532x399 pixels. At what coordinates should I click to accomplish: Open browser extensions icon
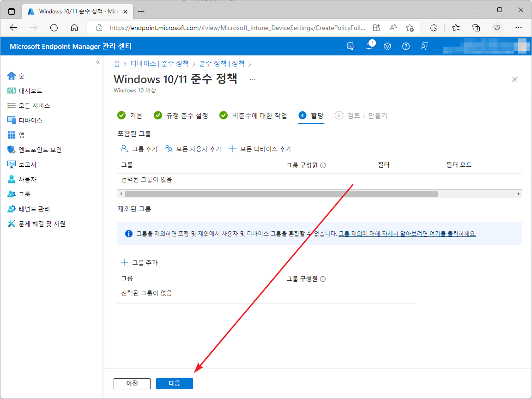click(433, 28)
